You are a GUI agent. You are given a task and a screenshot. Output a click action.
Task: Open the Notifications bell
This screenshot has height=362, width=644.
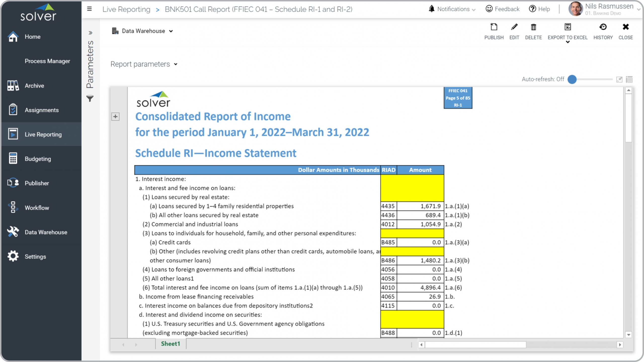431,9
